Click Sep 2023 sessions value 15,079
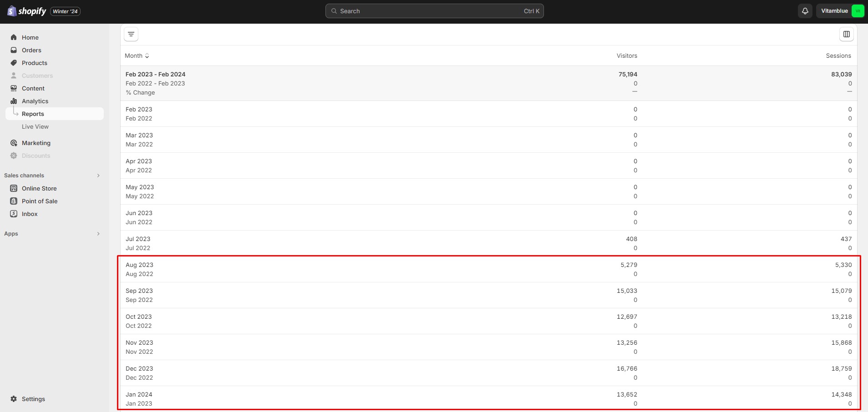This screenshot has width=868, height=412. click(841, 291)
